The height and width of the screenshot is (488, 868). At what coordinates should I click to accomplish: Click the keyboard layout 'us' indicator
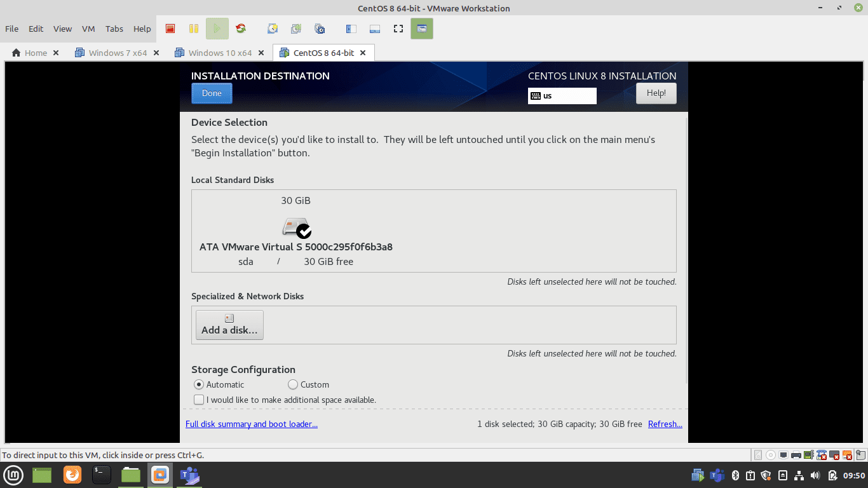point(562,96)
